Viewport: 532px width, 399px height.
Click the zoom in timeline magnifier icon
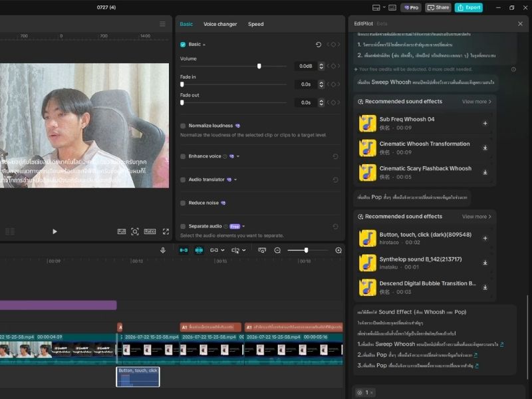coord(338,251)
